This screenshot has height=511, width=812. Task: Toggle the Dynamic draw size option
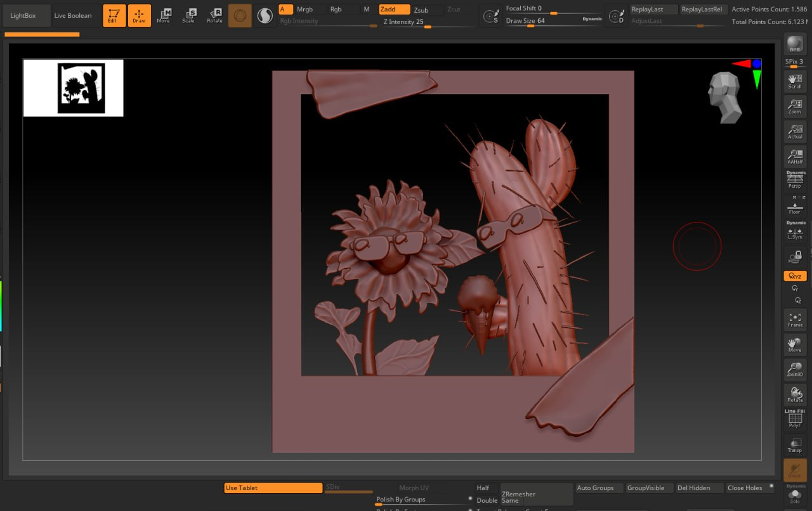(592, 19)
